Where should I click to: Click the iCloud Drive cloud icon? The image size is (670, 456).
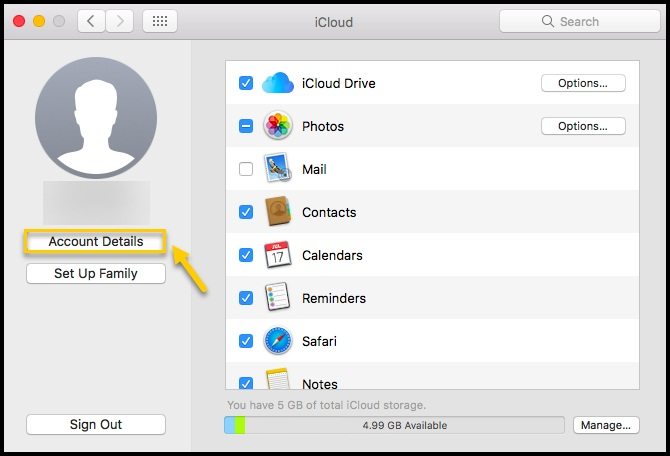coord(278,83)
